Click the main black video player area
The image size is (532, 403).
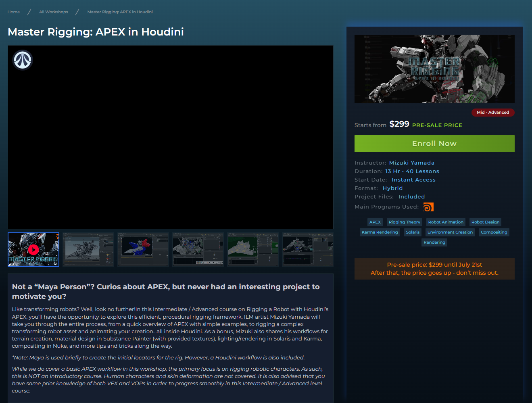(x=171, y=137)
